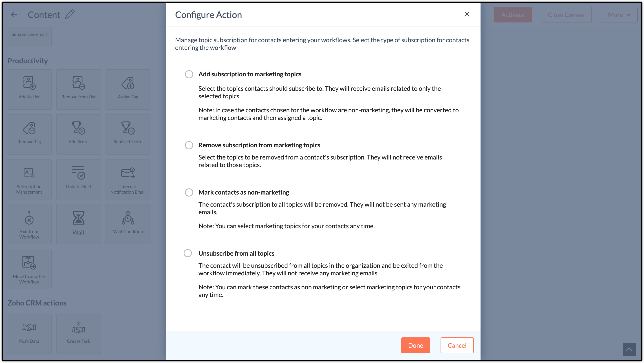644x363 pixels.
Task: Pick the Assign Tag action icon
Action: pos(128,83)
